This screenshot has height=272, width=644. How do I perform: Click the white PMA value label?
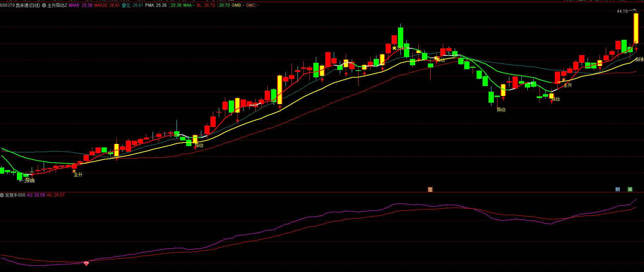pyautogui.click(x=156, y=6)
